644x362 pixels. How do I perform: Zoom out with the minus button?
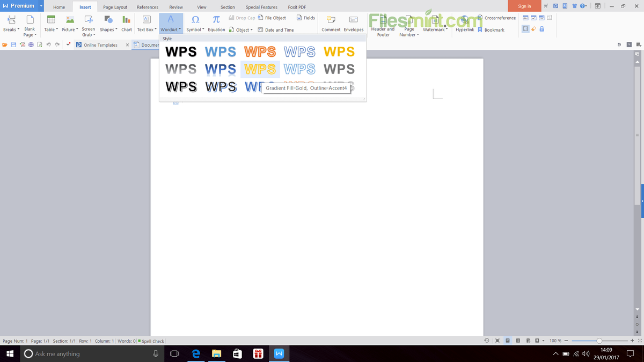(x=566, y=341)
